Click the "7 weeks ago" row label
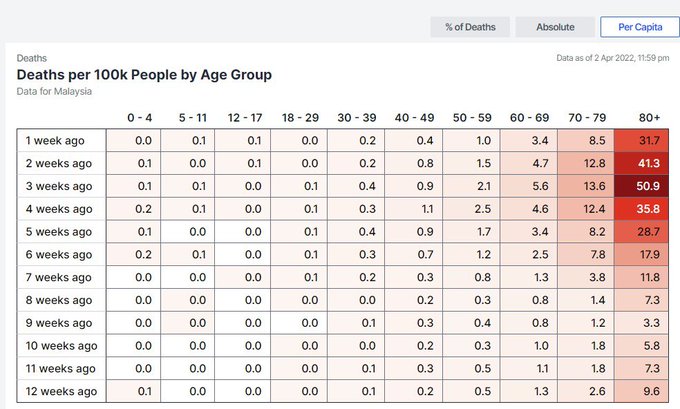 coord(59,277)
